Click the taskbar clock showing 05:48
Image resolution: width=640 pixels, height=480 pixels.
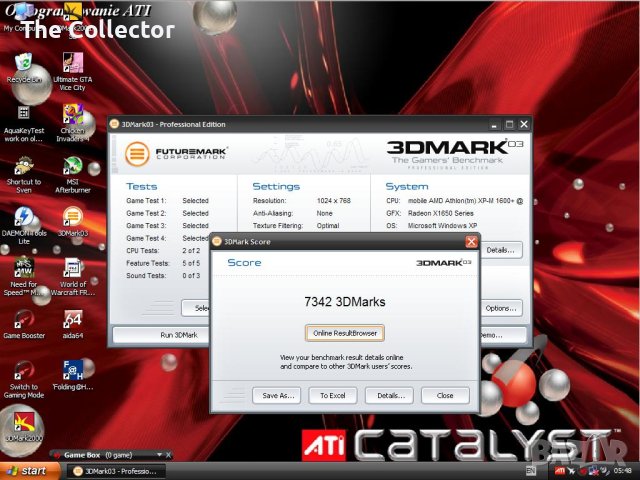[x=622, y=471]
